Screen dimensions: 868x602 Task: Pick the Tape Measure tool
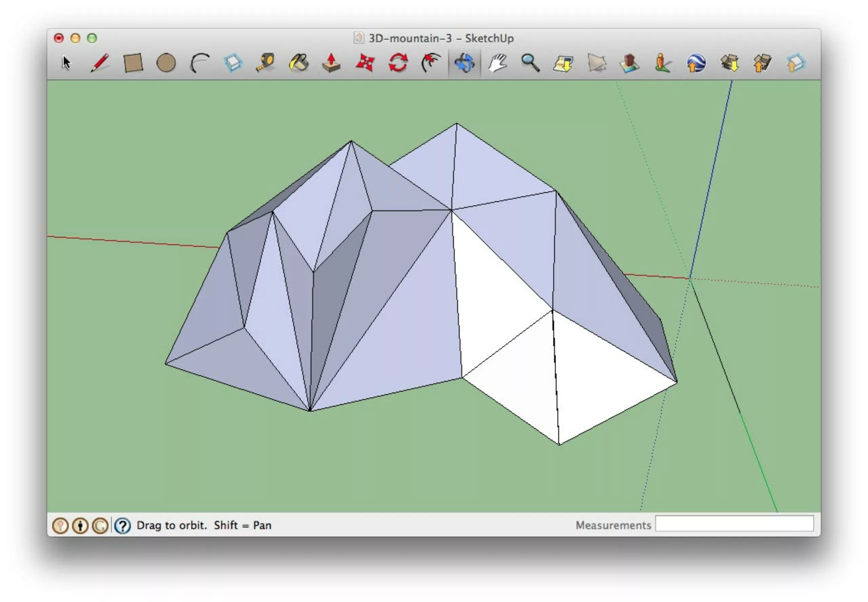[265, 63]
